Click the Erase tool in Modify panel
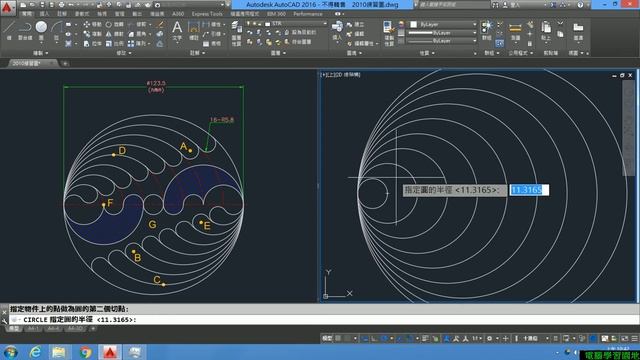Image resolution: width=640 pixels, height=360 pixels. click(x=160, y=24)
